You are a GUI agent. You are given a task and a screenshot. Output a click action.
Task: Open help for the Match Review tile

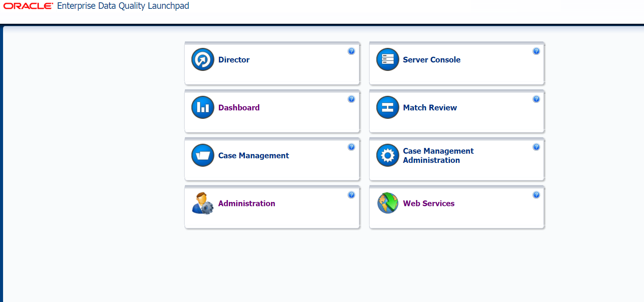click(536, 99)
